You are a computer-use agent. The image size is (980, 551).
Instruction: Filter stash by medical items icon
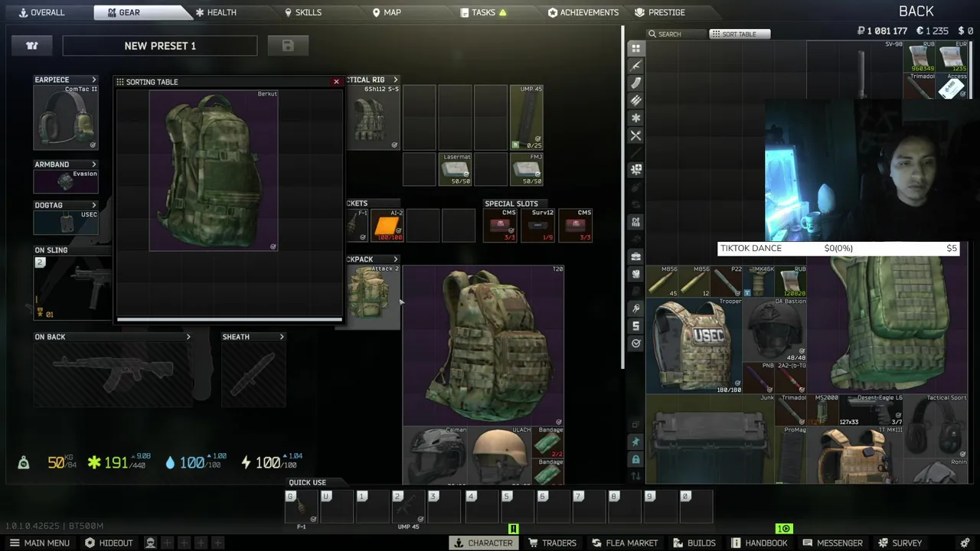coord(635,169)
